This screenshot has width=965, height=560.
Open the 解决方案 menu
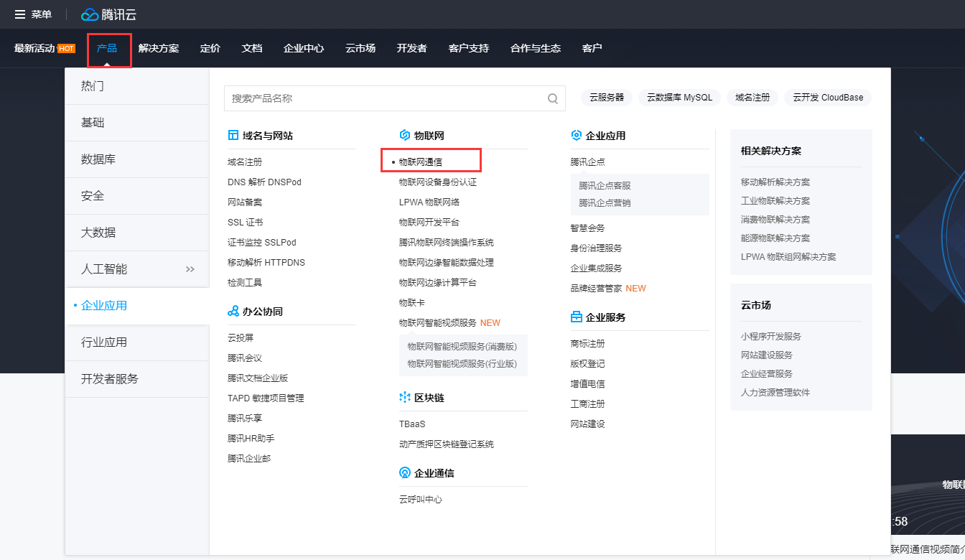(x=159, y=48)
